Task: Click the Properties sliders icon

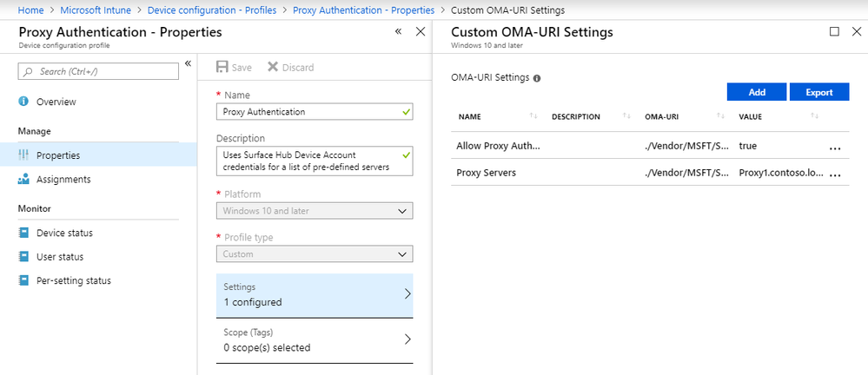Action: click(x=23, y=155)
